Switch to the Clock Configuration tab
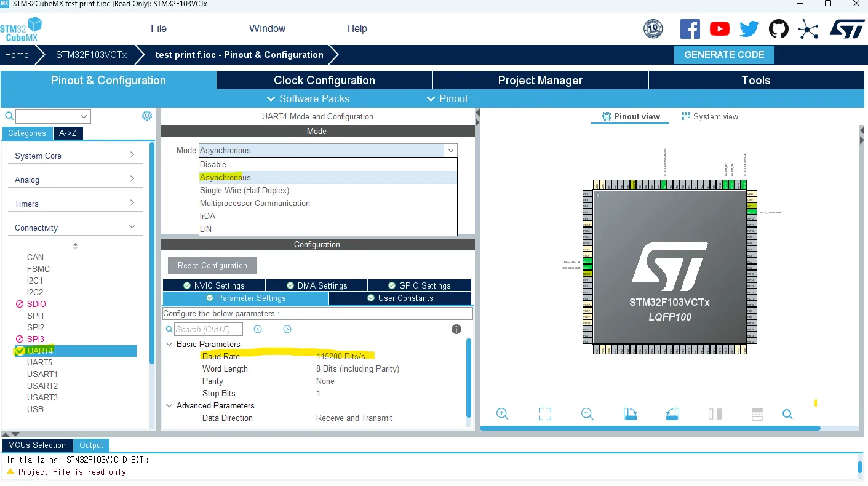The image size is (868, 486). click(x=324, y=80)
